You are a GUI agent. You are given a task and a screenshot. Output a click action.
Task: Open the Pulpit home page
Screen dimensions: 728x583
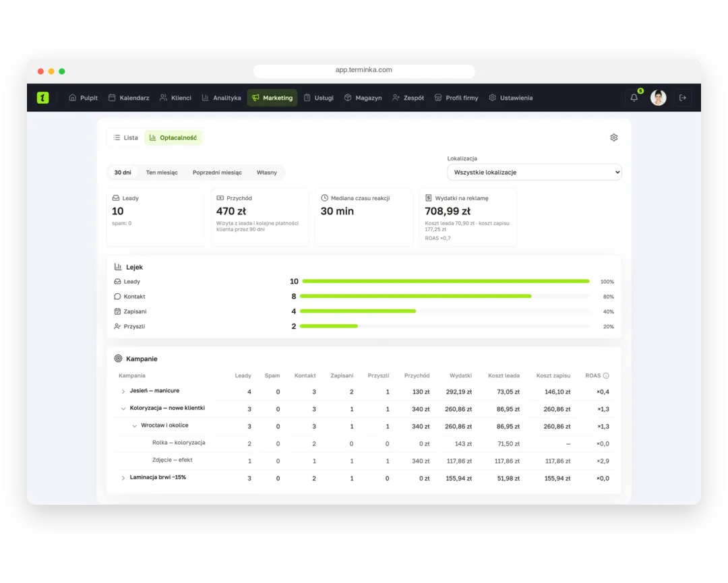83,98
